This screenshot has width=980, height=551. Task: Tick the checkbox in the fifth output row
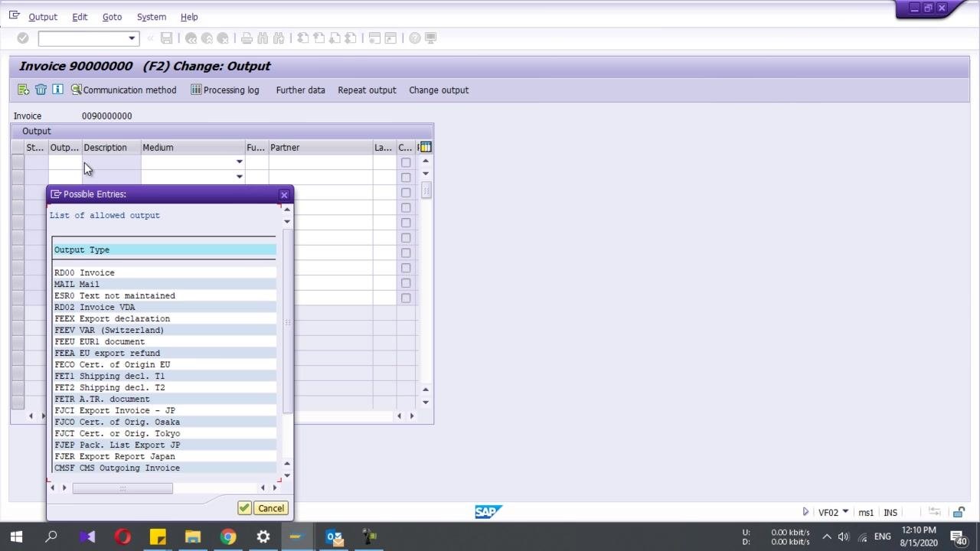(x=406, y=223)
